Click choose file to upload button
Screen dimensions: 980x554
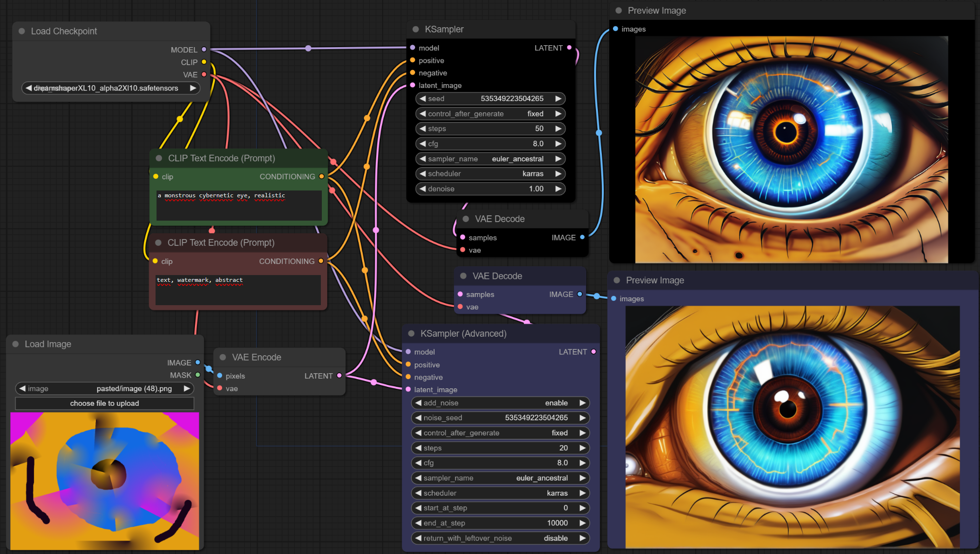tap(105, 403)
